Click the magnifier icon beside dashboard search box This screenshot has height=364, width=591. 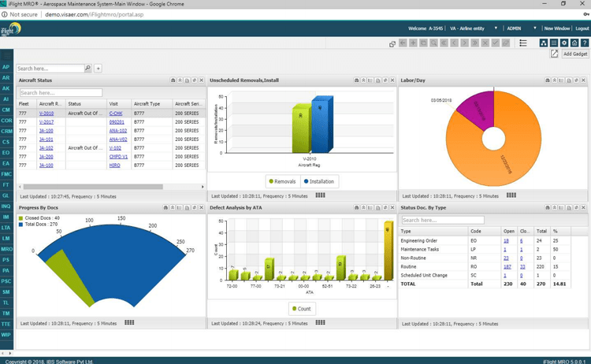(87, 69)
